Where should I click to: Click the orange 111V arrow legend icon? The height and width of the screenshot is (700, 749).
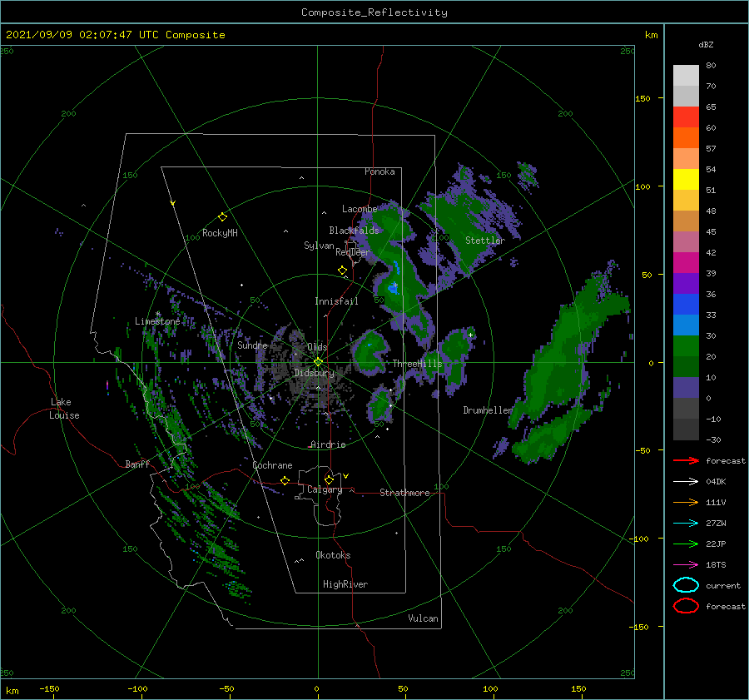click(686, 502)
